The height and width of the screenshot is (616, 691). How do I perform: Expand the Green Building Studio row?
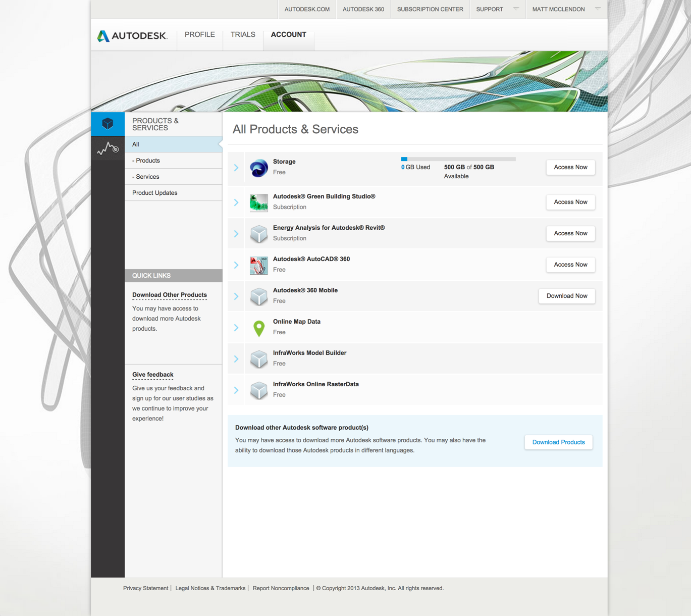236,202
